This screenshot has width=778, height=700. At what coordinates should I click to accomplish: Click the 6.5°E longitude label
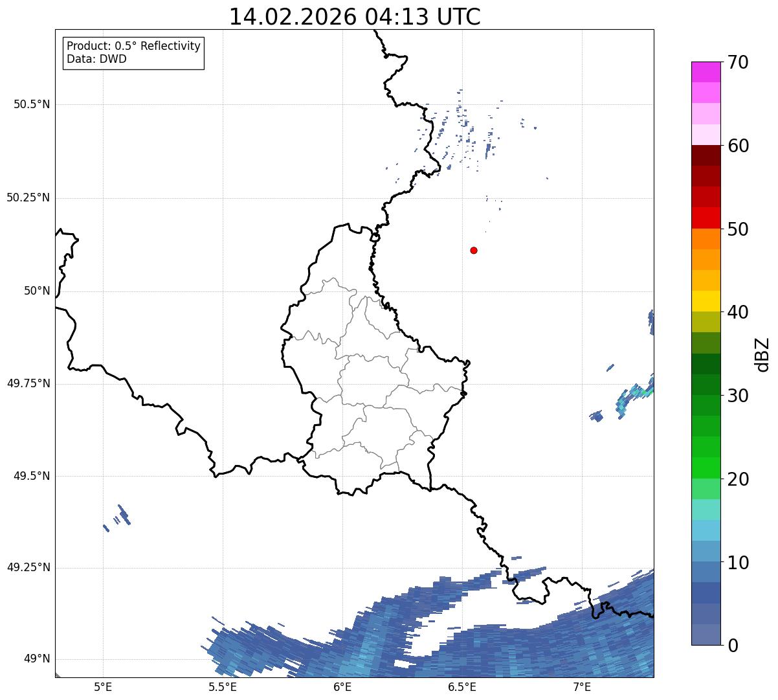pyautogui.click(x=462, y=686)
